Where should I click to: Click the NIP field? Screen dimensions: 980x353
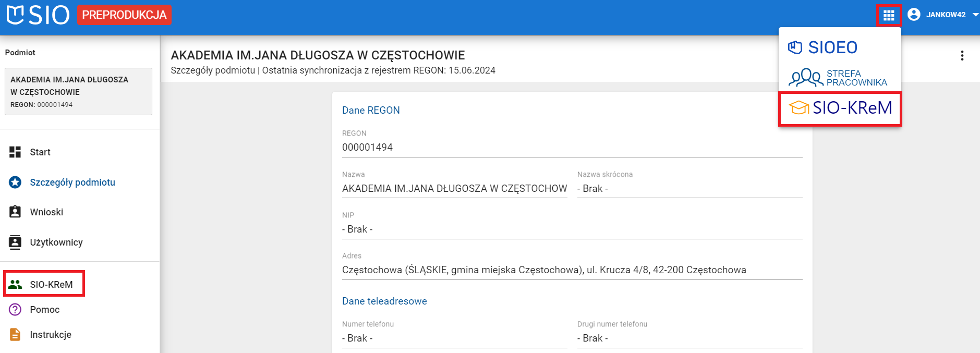click(x=572, y=229)
